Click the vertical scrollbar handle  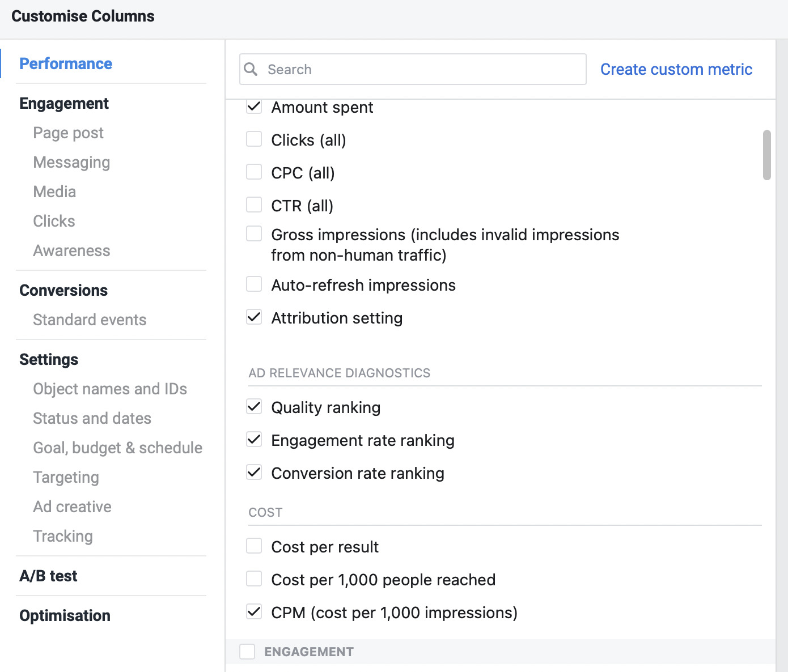click(766, 156)
